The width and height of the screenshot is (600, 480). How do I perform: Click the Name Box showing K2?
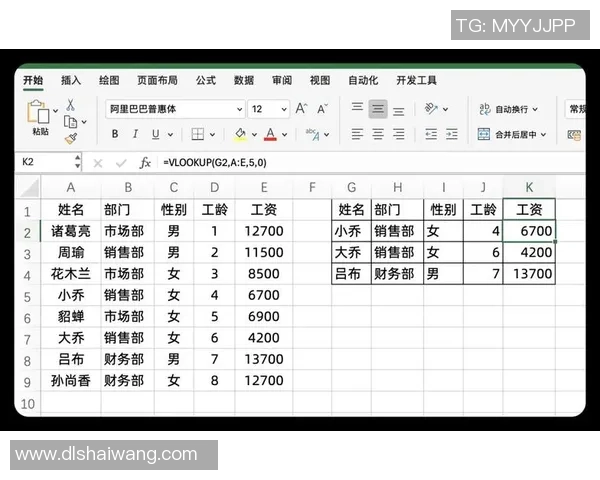[x=46, y=162]
